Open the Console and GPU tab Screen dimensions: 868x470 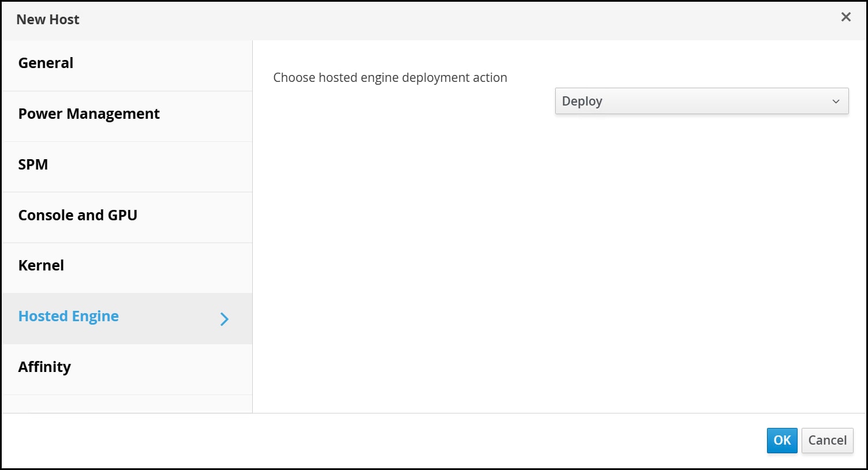pos(127,217)
